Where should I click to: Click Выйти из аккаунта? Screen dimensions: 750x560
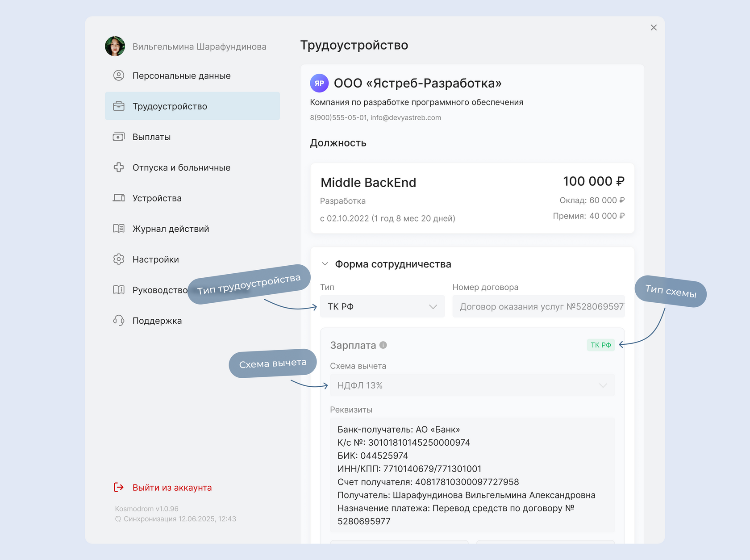(172, 487)
